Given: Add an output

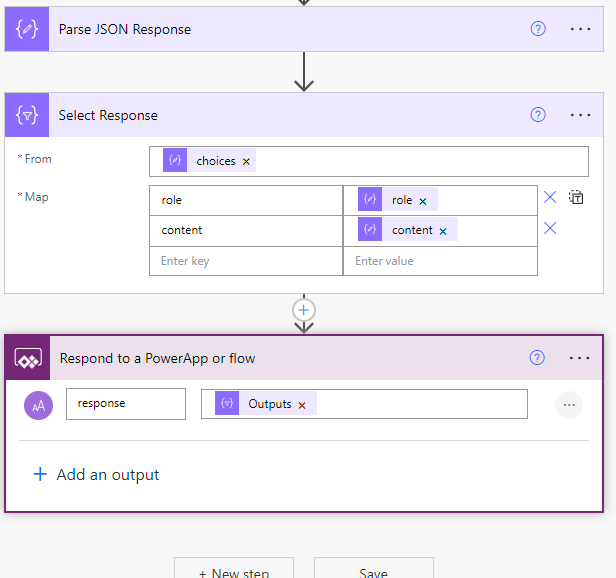Looking at the screenshot, I should pos(96,475).
